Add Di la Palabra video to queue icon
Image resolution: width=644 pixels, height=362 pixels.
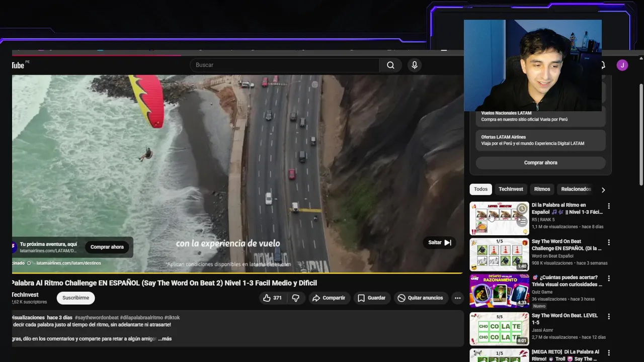522,221
